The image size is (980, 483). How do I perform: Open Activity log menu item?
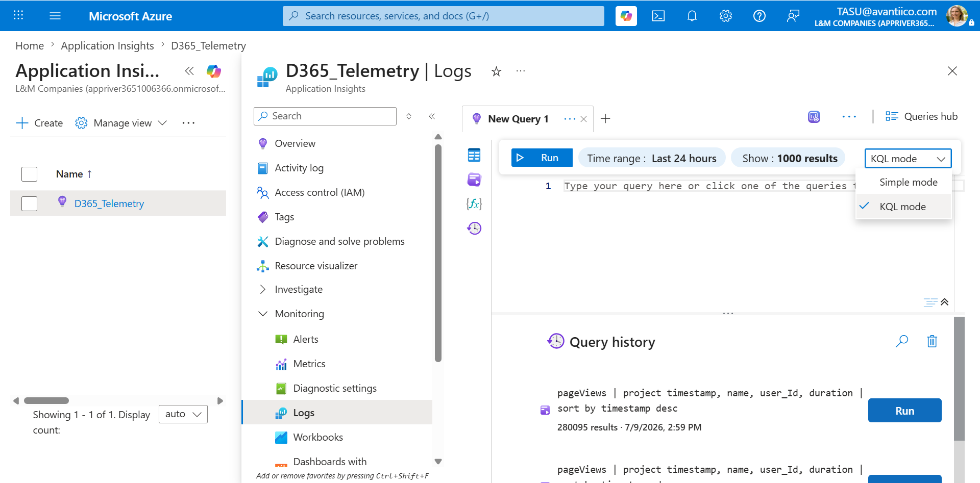coord(299,168)
